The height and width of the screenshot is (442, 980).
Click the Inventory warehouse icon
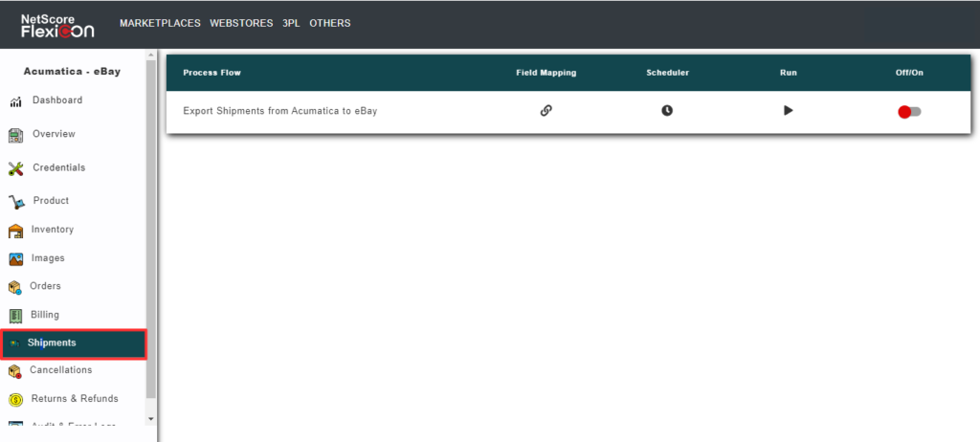tap(15, 231)
